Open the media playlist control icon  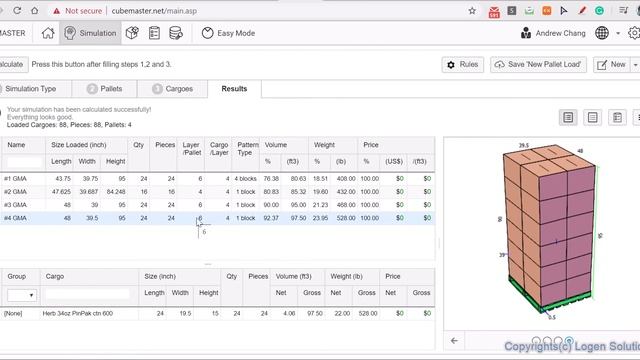tap(623, 11)
